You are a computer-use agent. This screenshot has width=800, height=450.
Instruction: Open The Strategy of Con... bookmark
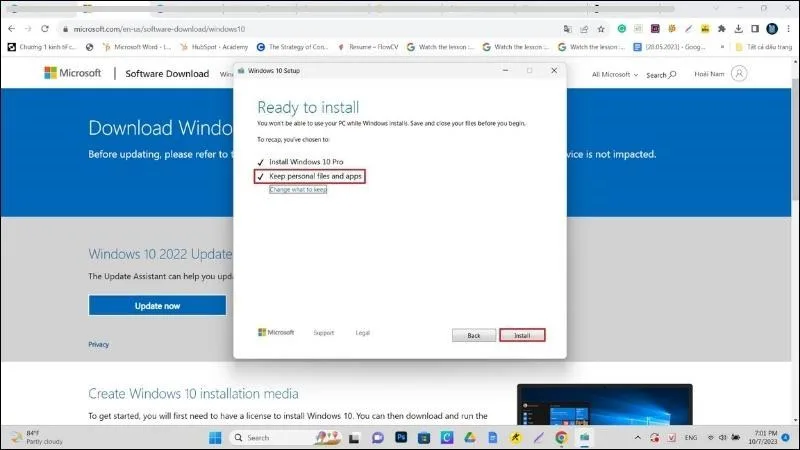(x=292, y=47)
